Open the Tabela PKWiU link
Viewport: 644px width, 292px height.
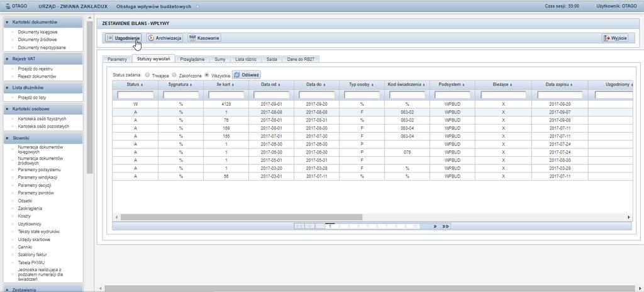coord(31,262)
